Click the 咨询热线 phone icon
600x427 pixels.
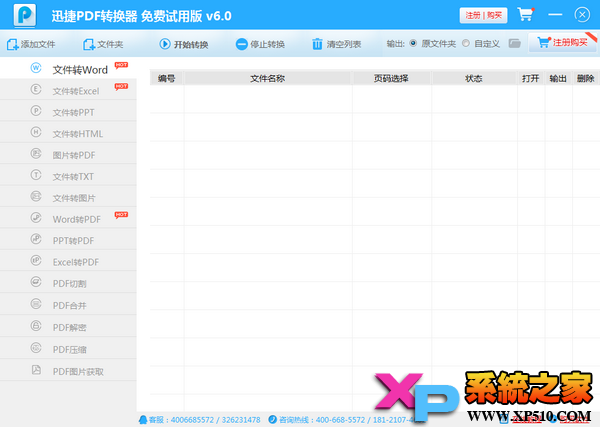pyautogui.click(x=272, y=419)
